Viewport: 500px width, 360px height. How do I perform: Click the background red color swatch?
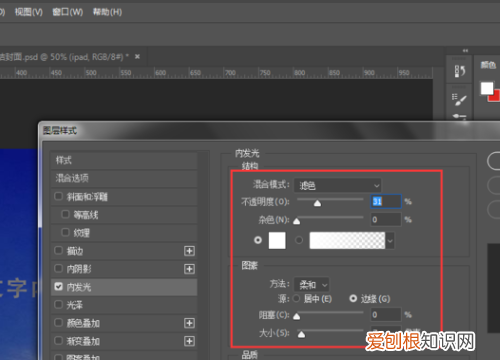pos(495,96)
